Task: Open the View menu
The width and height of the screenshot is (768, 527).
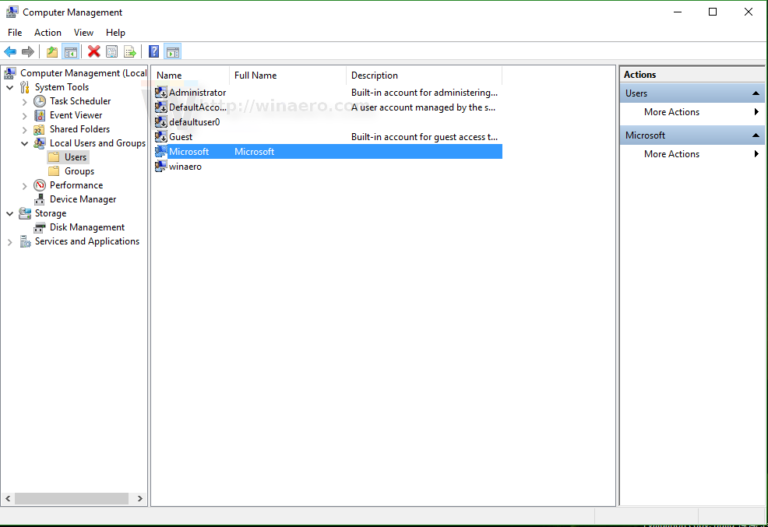Action: click(x=83, y=32)
